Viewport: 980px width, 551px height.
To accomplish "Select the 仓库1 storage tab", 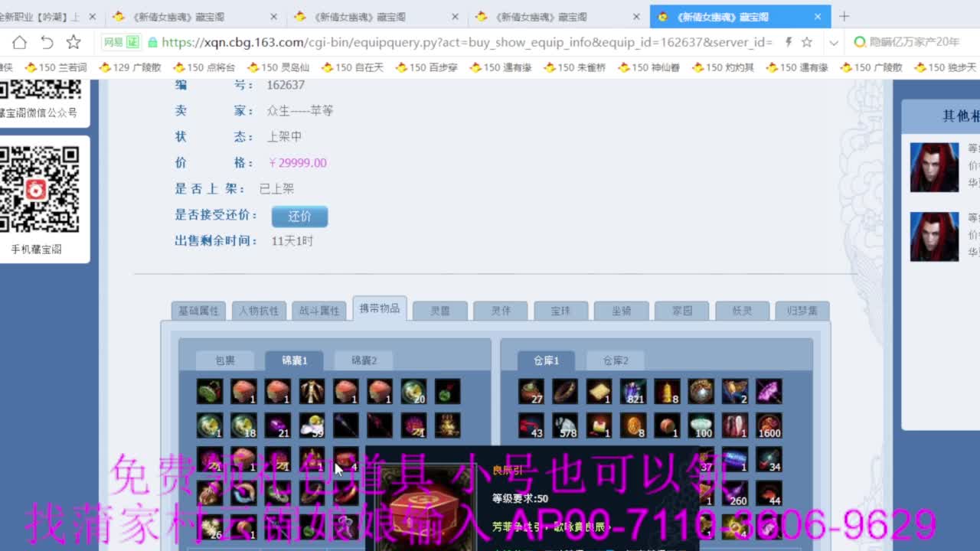I will [x=547, y=360].
